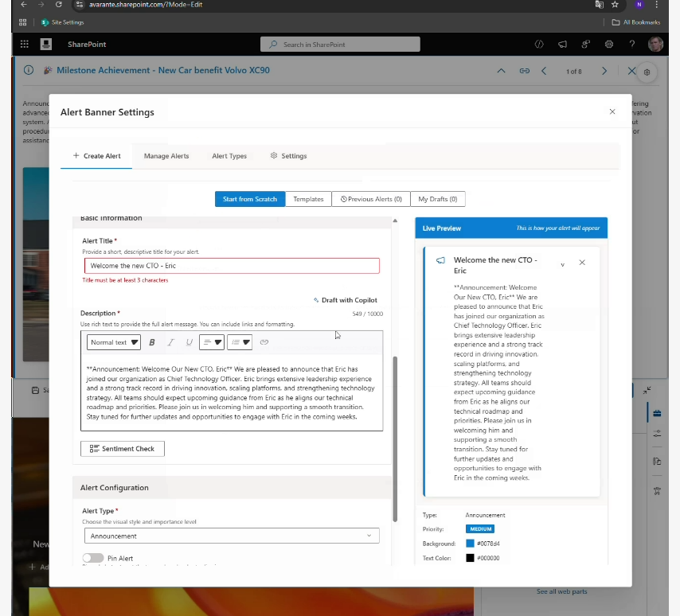Click the Sentiment Check button

point(123,449)
